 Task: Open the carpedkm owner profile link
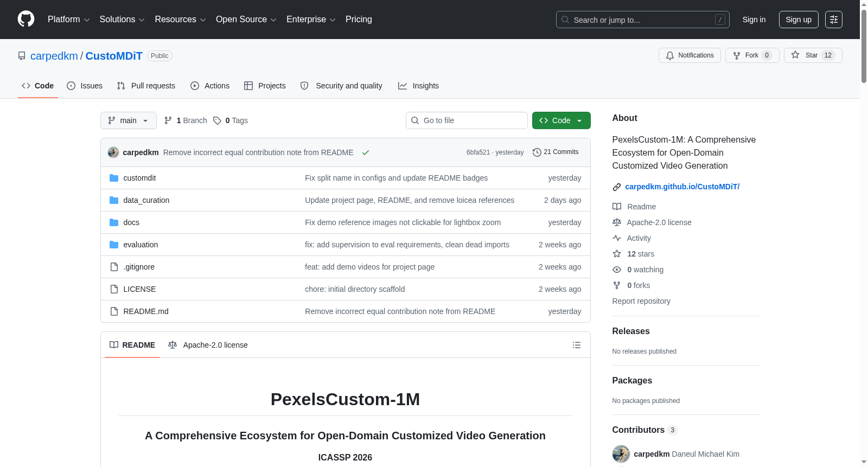pyautogui.click(x=54, y=56)
